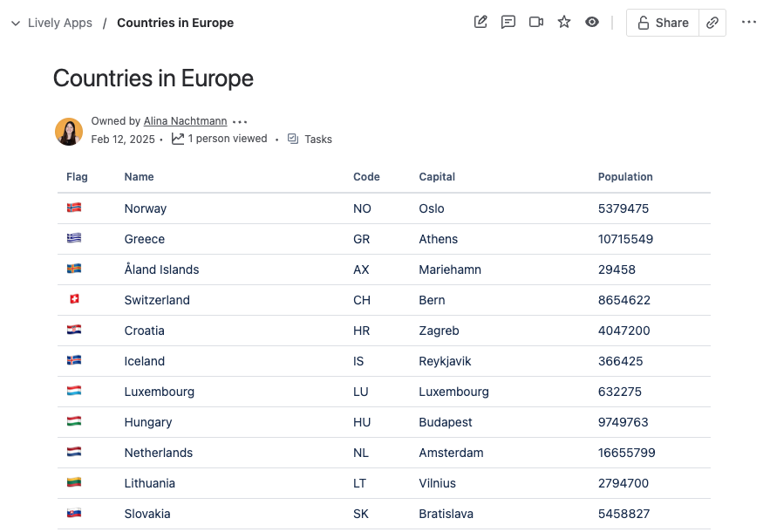Open the page editor pencil icon
770x532 pixels.
[480, 22]
